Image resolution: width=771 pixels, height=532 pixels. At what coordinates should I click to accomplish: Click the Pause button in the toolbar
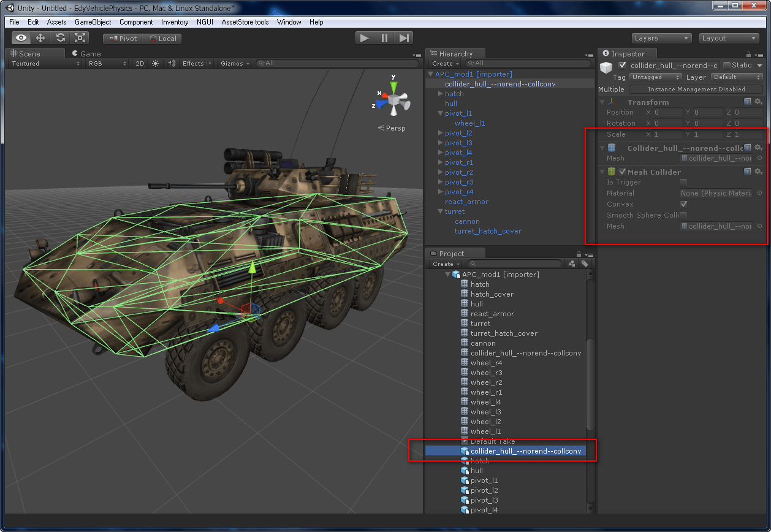[384, 37]
